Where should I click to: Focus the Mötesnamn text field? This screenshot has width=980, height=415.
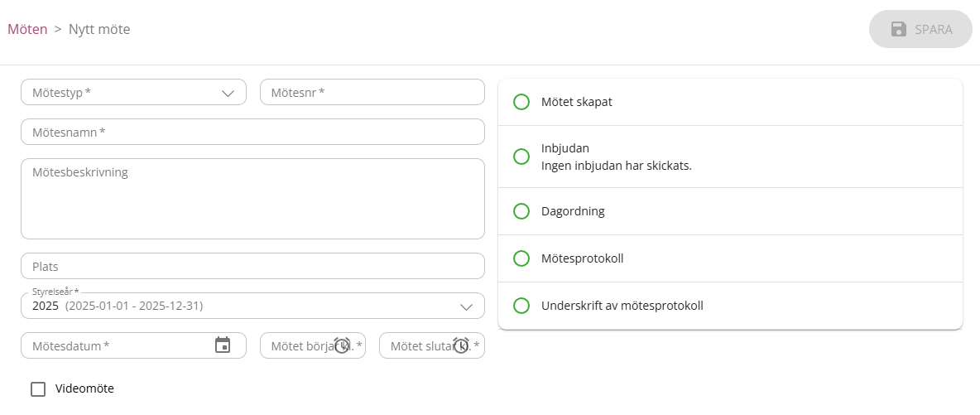click(x=252, y=133)
